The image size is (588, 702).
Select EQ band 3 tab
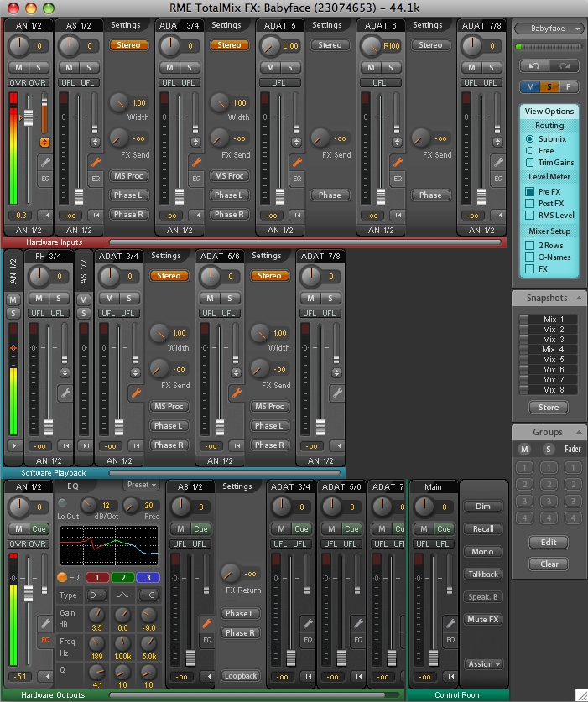point(148,578)
